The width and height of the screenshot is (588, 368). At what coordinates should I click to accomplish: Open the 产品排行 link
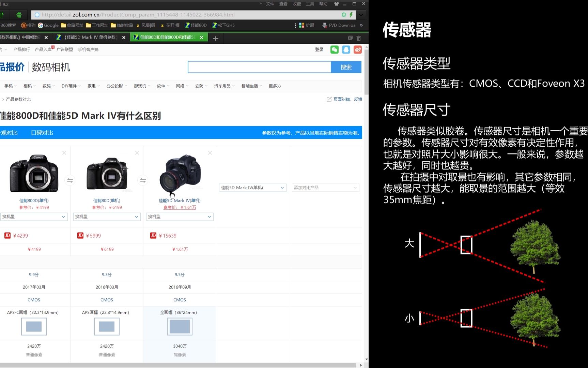pyautogui.click(x=21, y=49)
